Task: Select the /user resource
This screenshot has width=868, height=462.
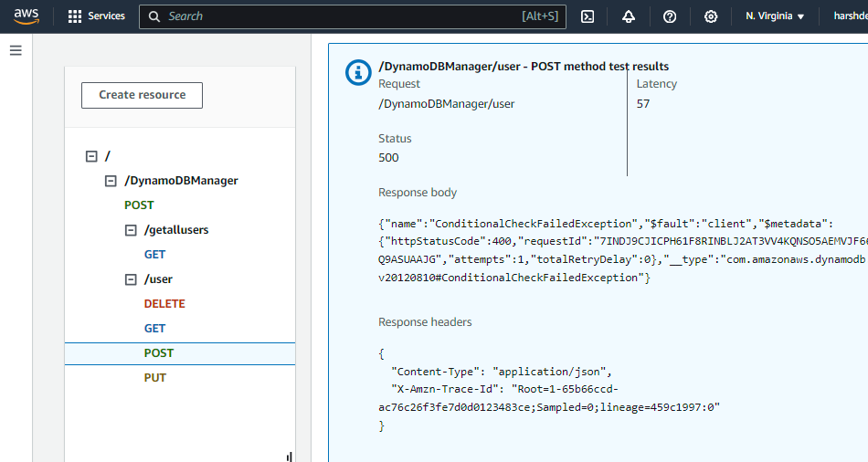Action: (158, 279)
